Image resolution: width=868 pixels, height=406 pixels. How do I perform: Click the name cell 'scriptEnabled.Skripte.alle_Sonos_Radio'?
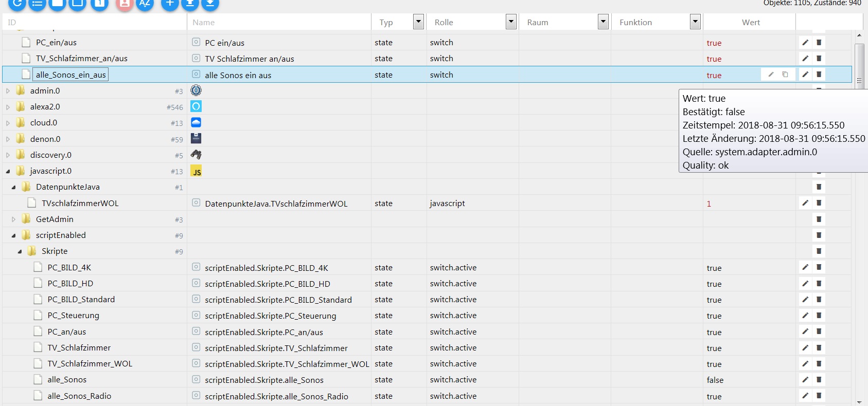[x=277, y=396]
